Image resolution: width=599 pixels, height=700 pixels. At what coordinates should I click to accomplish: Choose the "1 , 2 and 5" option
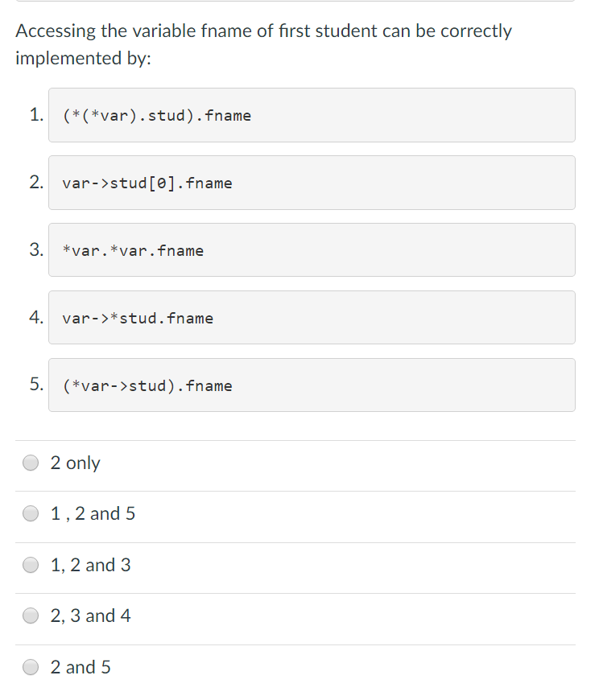point(31,513)
